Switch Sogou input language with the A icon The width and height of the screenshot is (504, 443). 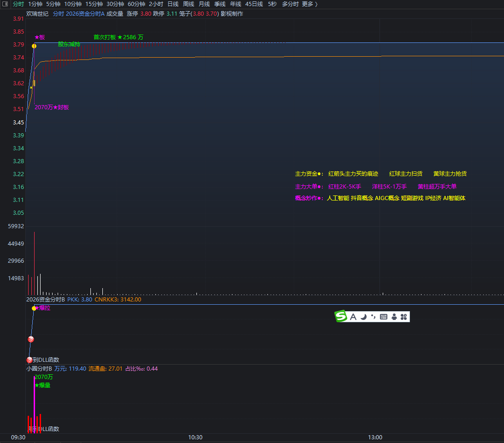[353, 317]
